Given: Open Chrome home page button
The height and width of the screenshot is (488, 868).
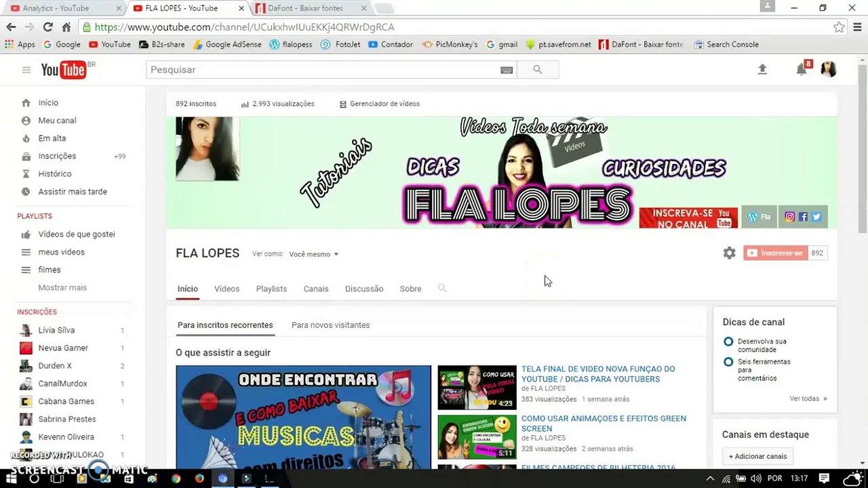Looking at the screenshot, I should pos(66,27).
